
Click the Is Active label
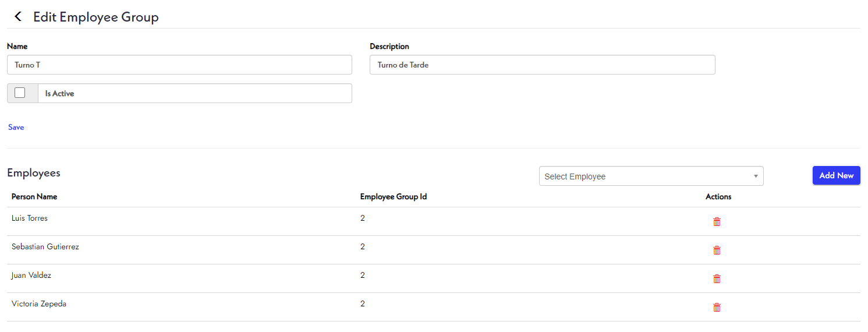(60, 93)
